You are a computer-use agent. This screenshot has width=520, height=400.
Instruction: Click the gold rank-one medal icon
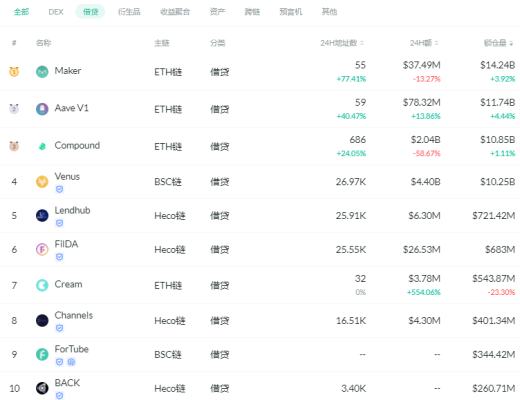14,71
